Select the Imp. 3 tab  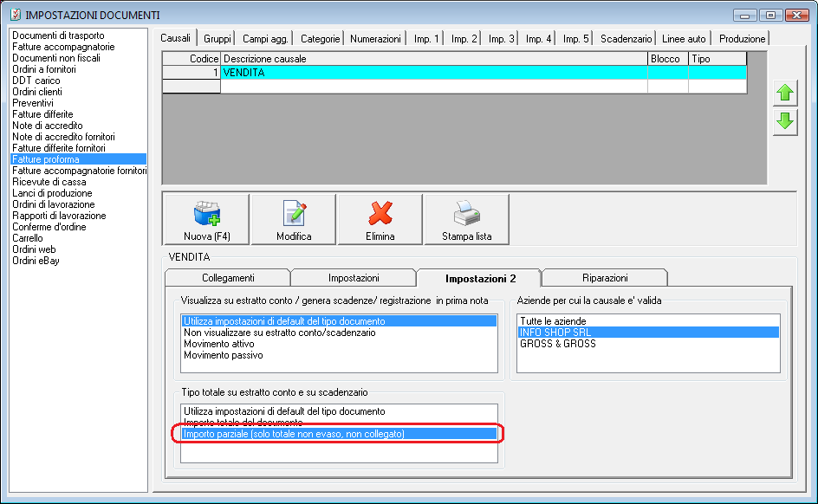(x=502, y=39)
